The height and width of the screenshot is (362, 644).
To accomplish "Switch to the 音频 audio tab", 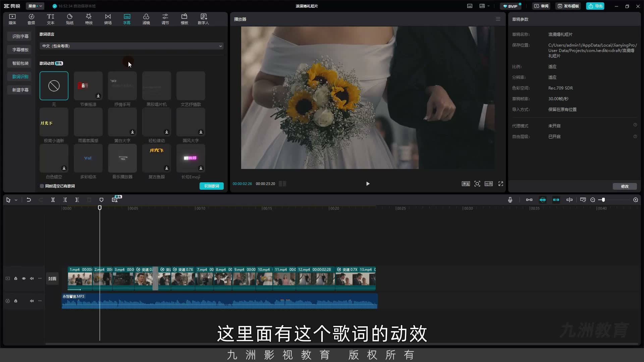I will (31, 19).
